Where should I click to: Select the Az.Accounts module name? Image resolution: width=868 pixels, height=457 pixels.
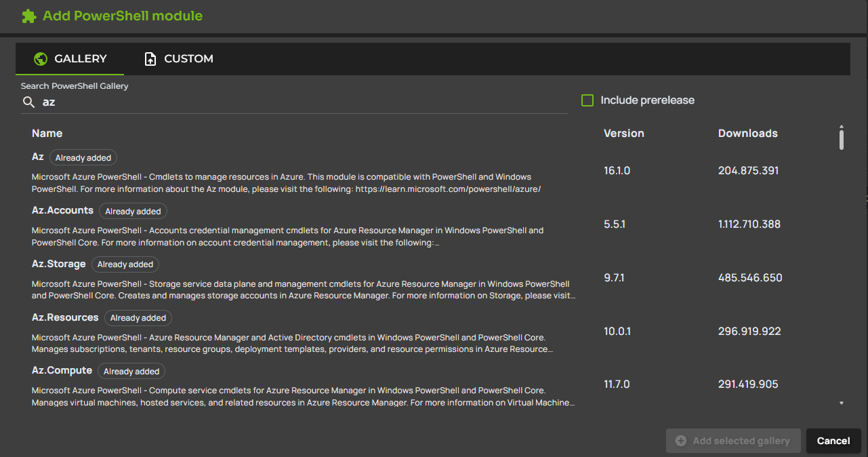coord(62,210)
